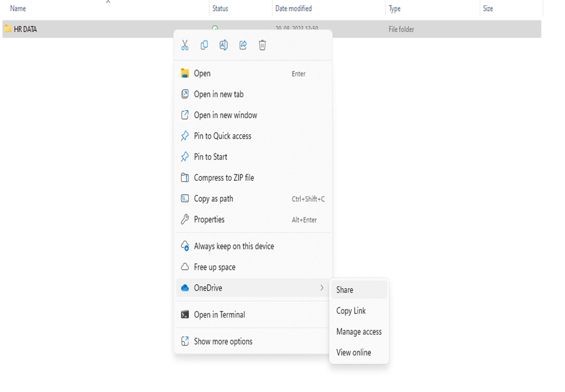
Task: Click the Share arrow icon at top
Action: 243,45
